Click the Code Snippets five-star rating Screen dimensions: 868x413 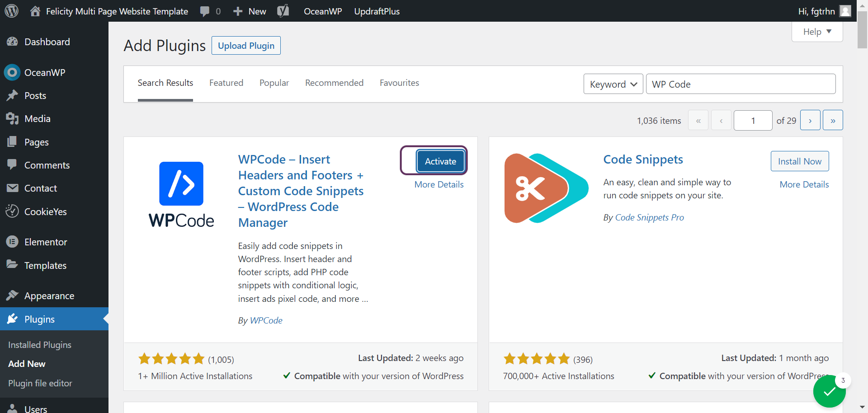537,359
